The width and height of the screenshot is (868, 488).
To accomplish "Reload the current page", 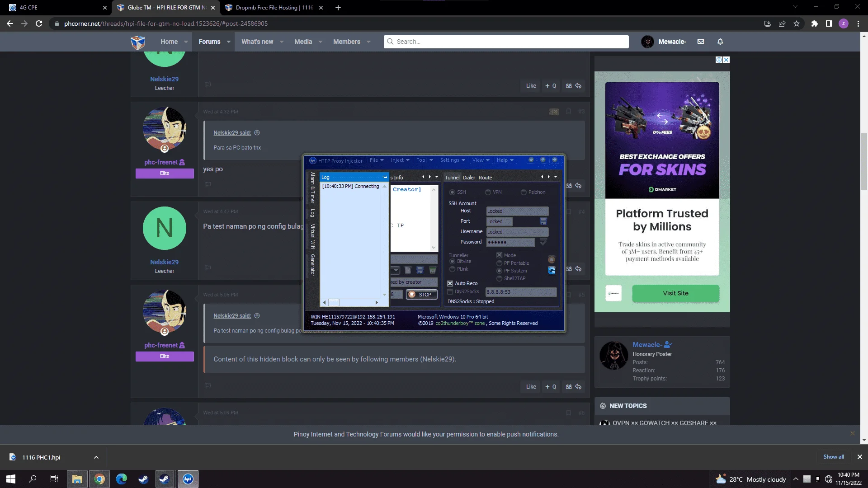I will (x=39, y=23).
